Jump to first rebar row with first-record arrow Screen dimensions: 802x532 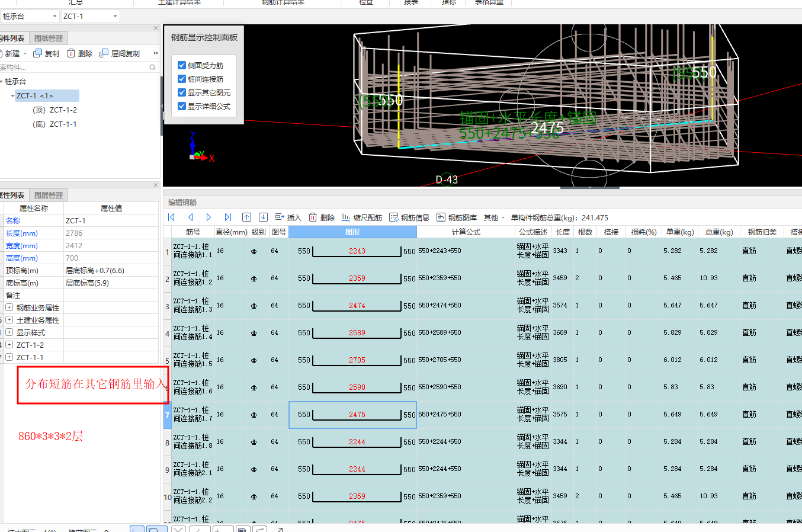[171, 217]
